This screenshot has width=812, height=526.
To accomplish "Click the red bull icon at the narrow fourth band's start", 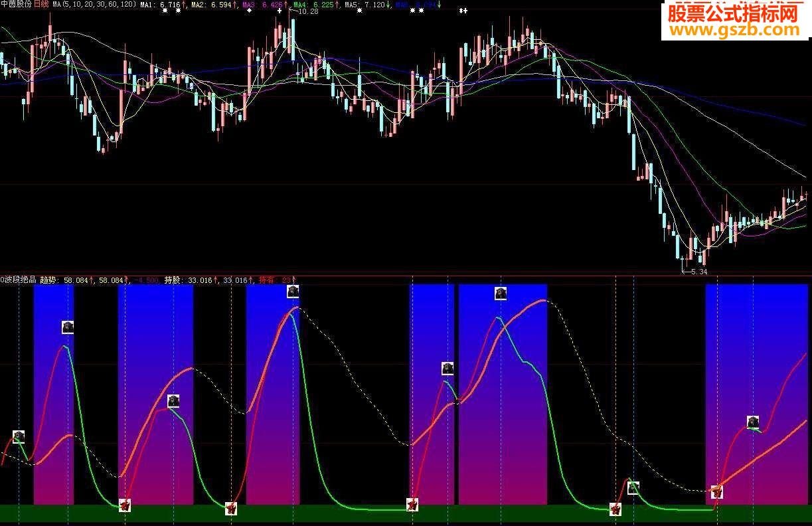I will click(412, 505).
